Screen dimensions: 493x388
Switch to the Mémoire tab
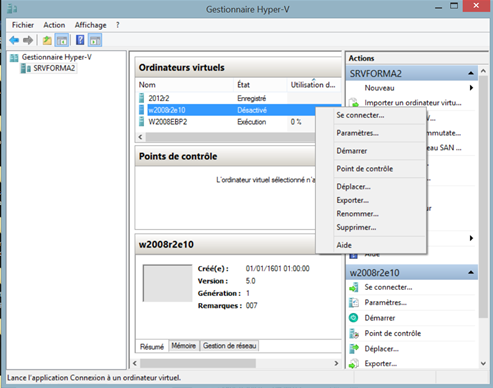[184, 346]
